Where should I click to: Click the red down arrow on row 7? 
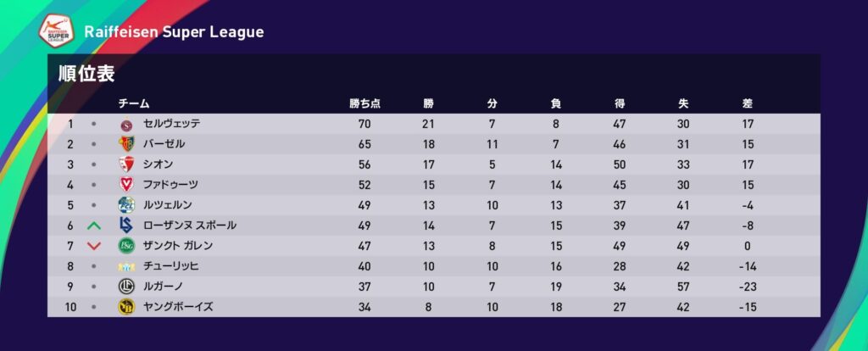(94, 246)
